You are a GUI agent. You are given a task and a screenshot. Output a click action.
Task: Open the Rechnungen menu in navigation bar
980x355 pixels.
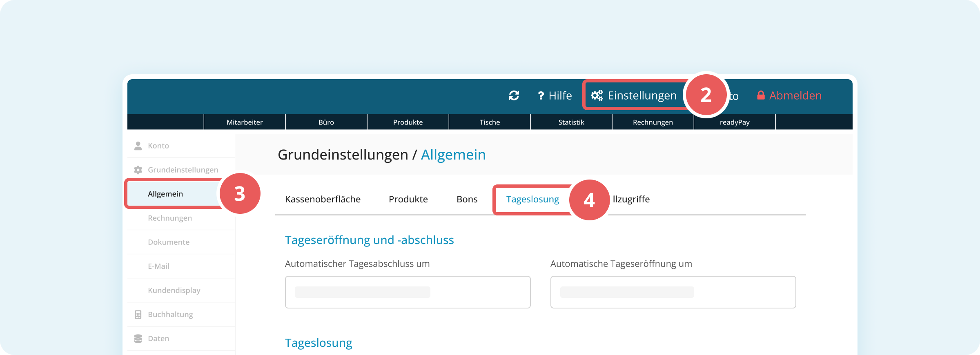(653, 122)
